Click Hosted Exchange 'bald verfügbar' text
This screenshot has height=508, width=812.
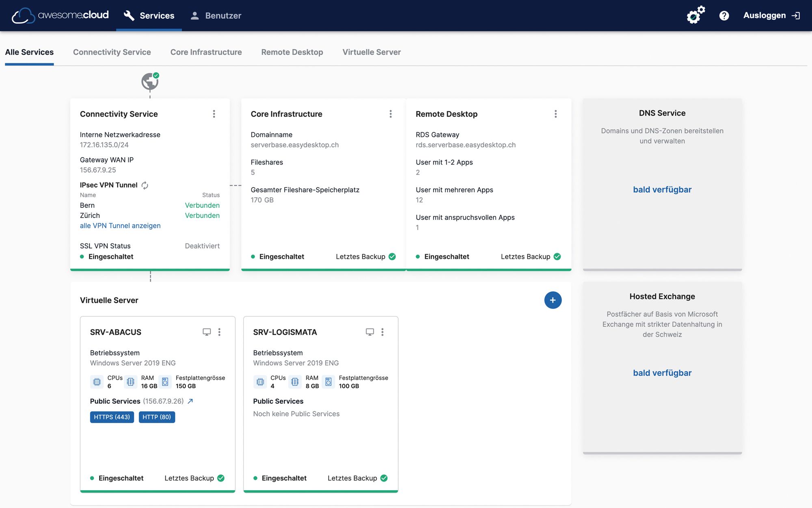coord(662,373)
